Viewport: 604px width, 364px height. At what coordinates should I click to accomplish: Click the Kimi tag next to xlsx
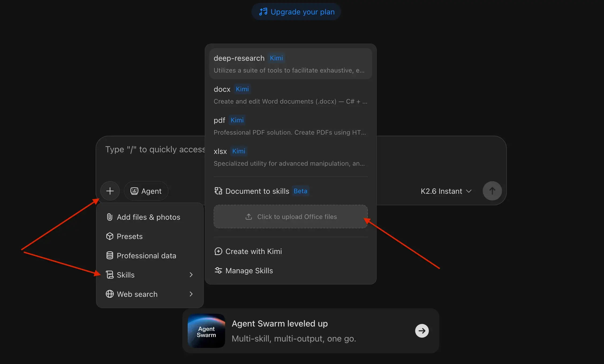tap(239, 151)
